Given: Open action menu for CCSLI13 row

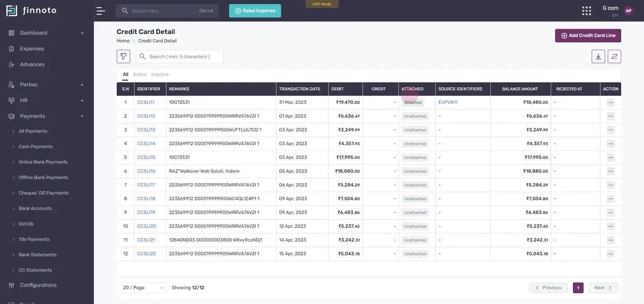Looking at the screenshot, I should point(610,130).
